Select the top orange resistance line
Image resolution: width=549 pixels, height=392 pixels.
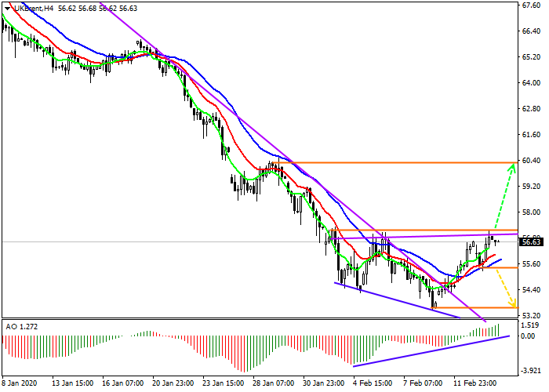coord(392,162)
